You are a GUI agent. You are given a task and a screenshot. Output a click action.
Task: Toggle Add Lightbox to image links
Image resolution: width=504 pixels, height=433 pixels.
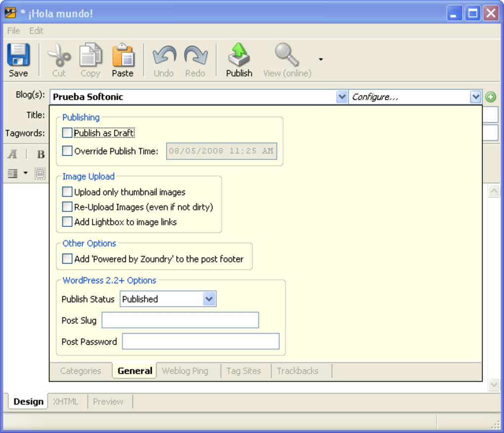67,222
